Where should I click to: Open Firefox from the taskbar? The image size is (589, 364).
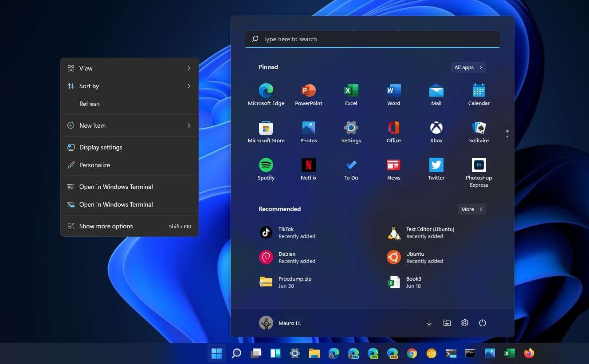(529, 353)
